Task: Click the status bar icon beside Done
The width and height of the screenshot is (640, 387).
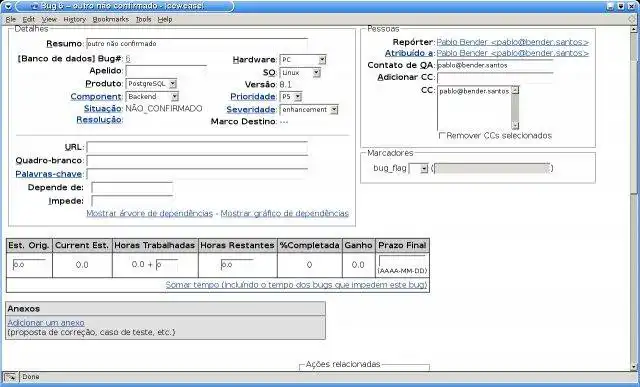Action: (11, 376)
